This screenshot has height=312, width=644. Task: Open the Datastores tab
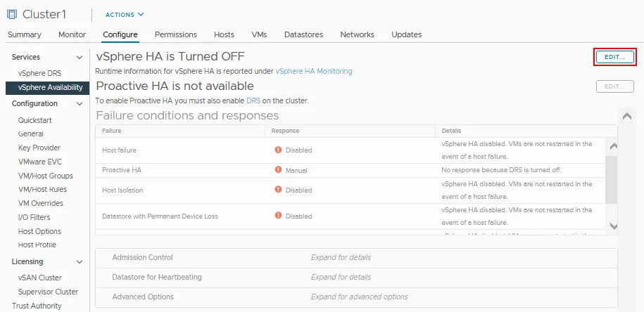303,34
